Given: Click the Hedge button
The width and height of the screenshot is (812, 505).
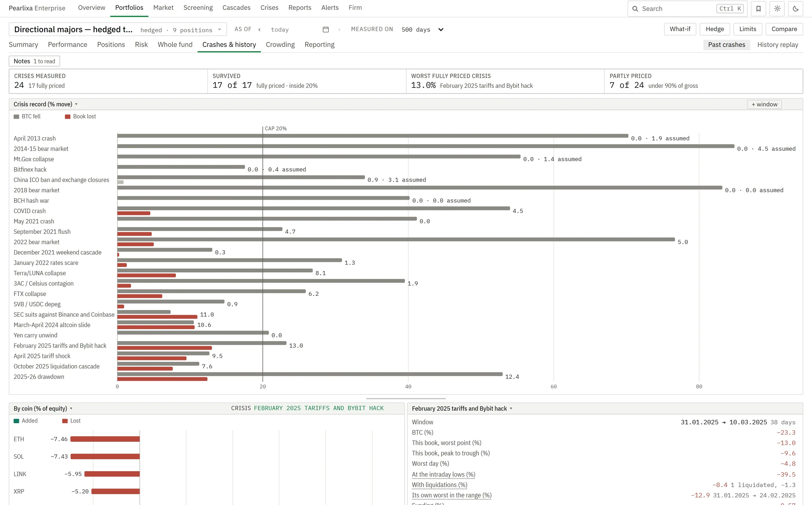Looking at the screenshot, I should tap(715, 29).
